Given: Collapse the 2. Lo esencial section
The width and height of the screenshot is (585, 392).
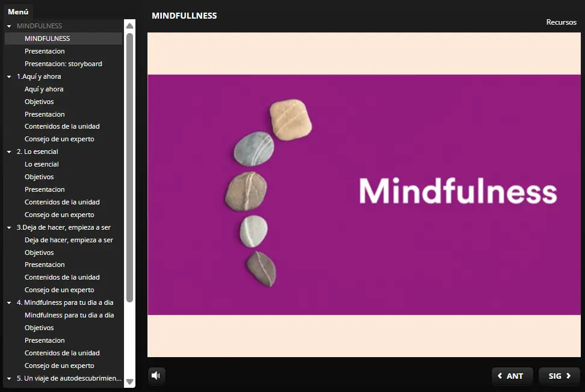Looking at the screenshot, I should 9,152.
